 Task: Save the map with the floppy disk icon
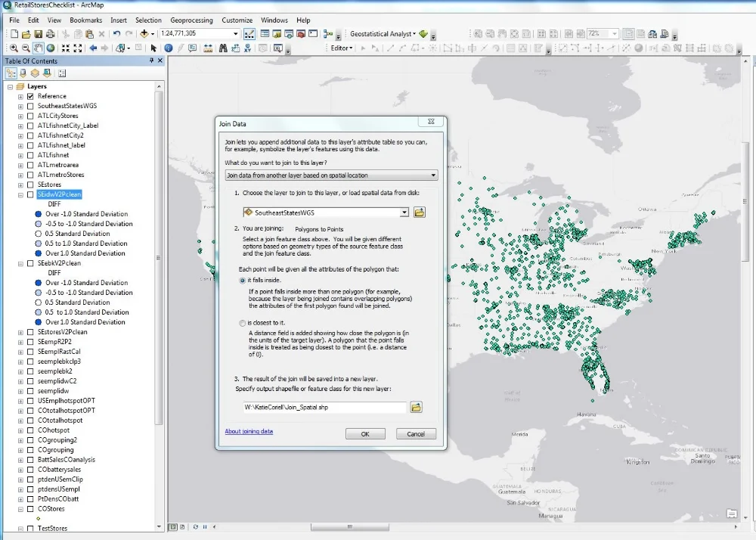pyautogui.click(x=38, y=34)
